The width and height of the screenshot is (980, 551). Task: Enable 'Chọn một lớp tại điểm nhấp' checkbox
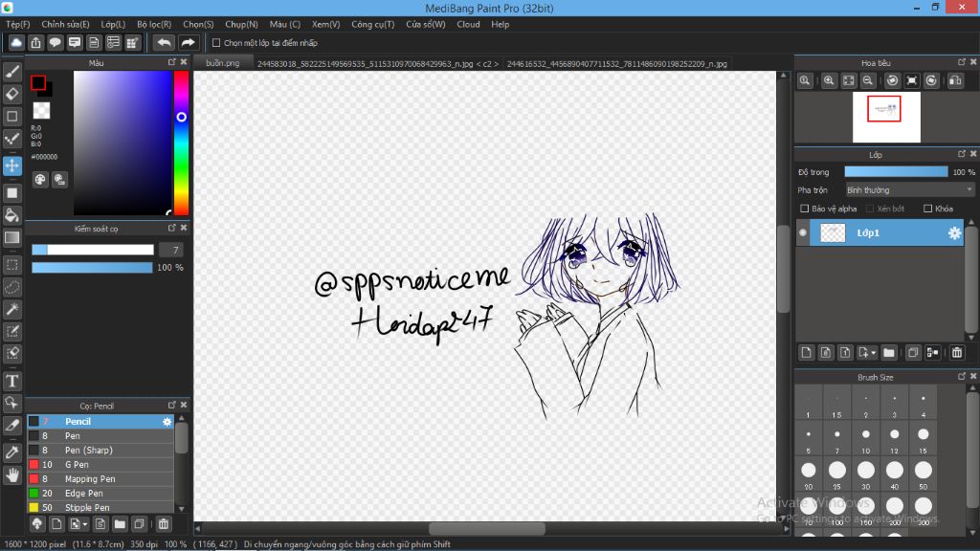point(216,43)
